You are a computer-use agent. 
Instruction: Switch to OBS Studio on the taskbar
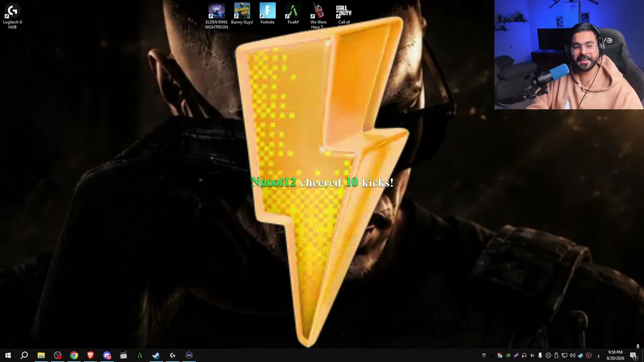(x=58, y=355)
